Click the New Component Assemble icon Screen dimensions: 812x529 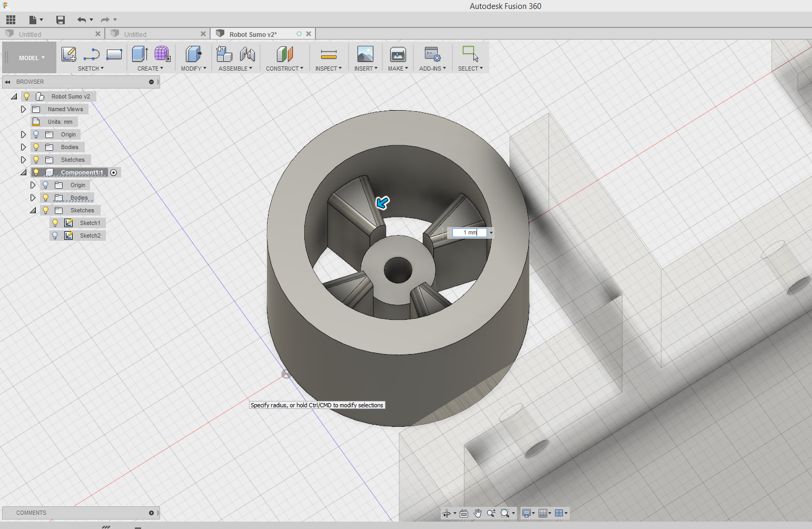click(x=224, y=53)
